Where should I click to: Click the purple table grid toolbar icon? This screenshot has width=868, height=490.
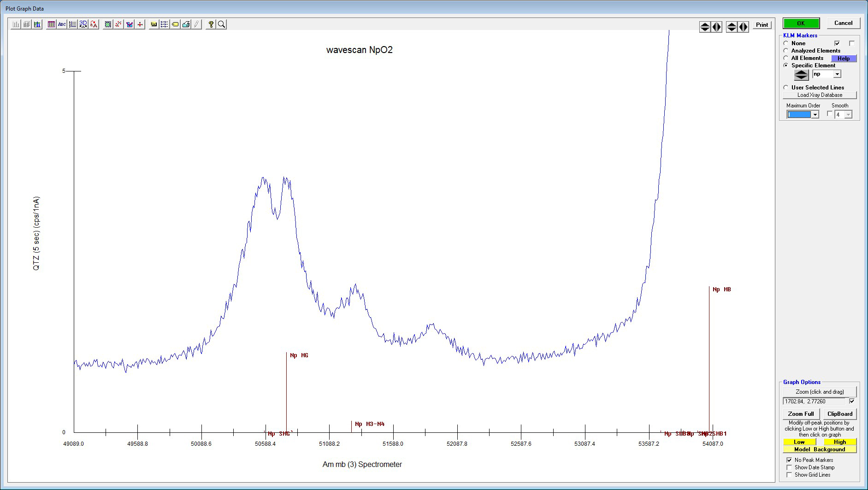click(51, 24)
